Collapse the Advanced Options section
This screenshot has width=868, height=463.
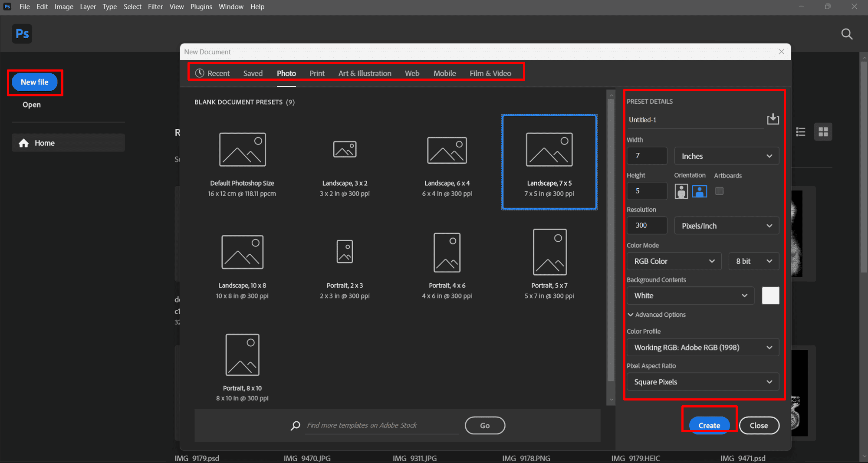657,315
